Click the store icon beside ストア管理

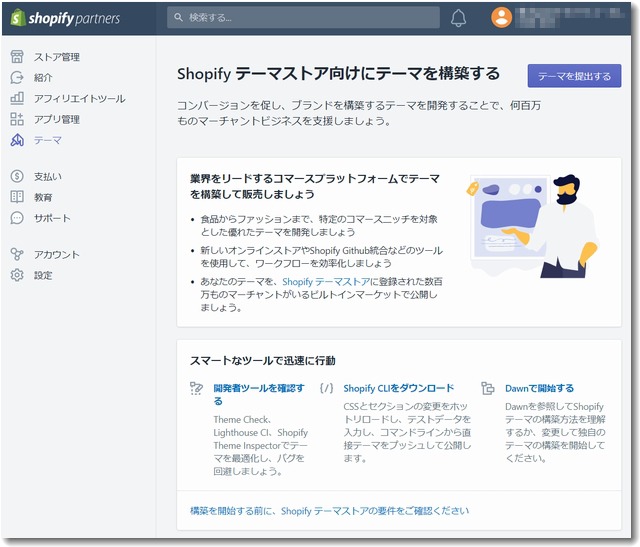17,56
